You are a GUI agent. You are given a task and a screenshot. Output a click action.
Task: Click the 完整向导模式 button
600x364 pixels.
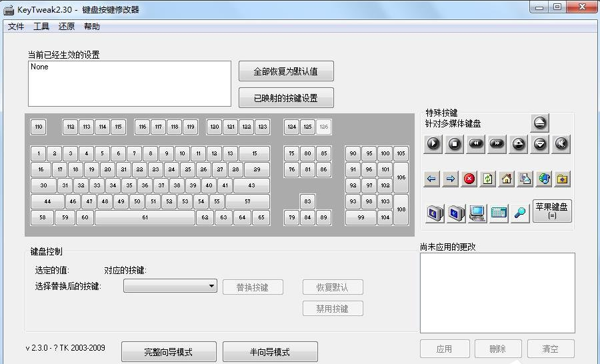(170, 352)
